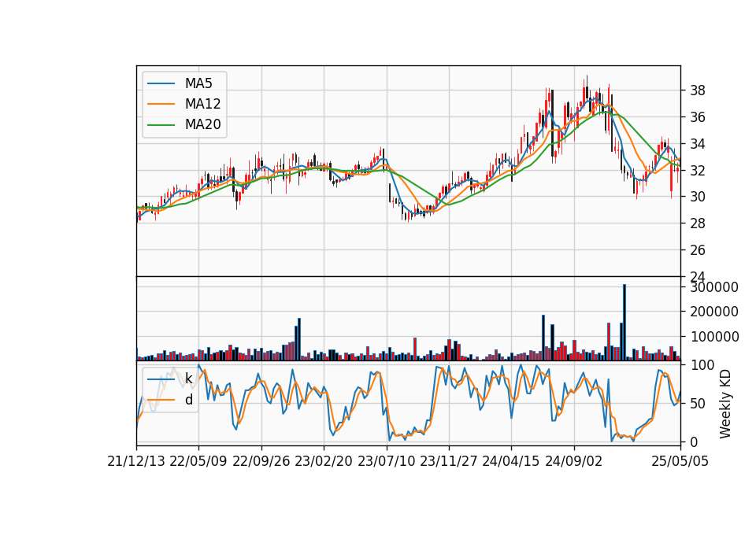Click the green MA20 legend line sample

click(x=161, y=125)
